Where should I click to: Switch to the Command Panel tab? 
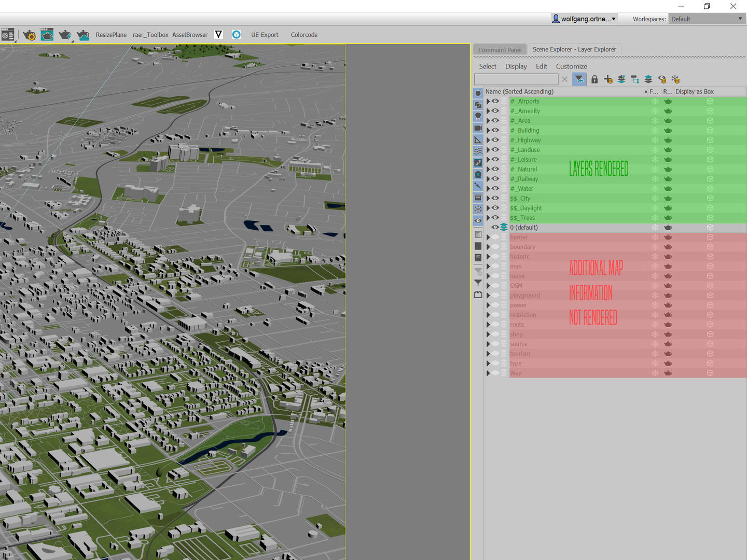pyautogui.click(x=500, y=50)
